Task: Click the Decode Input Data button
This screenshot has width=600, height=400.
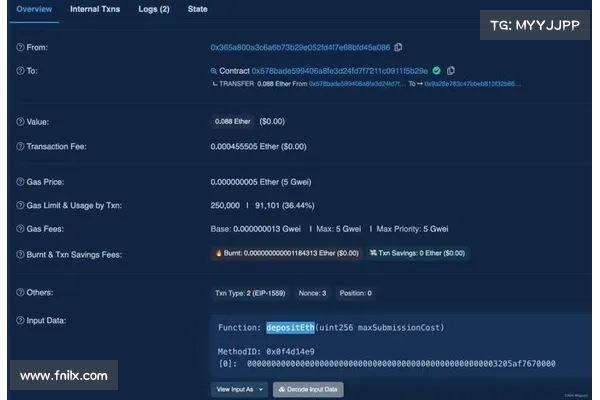Action: [x=308, y=389]
